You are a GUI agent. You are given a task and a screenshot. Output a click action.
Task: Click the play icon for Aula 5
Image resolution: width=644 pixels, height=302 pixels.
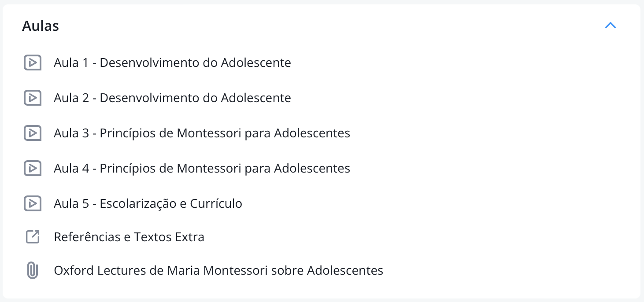[x=32, y=203]
